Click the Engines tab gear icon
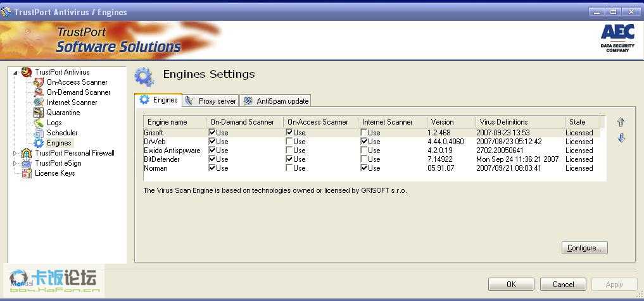This screenshot has height=301, width=644. coord(144,100)
